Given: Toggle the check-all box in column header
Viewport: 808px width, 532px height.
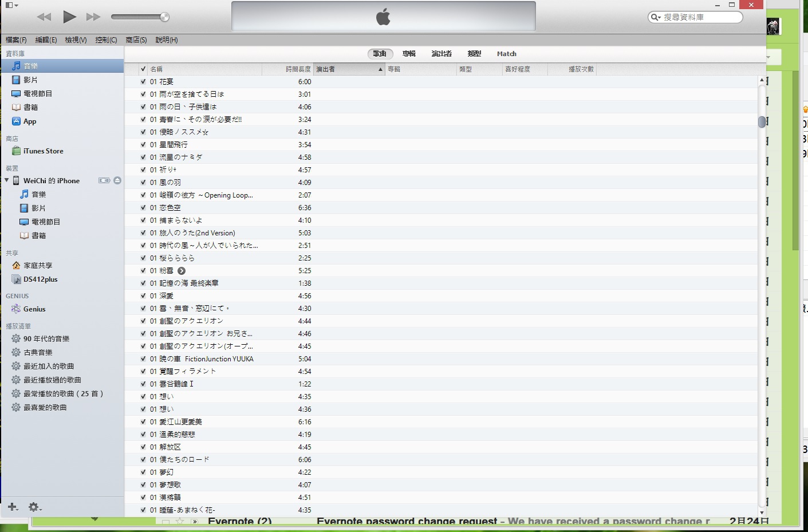Looking at the screenshot, I should click(x=143, y=69).
